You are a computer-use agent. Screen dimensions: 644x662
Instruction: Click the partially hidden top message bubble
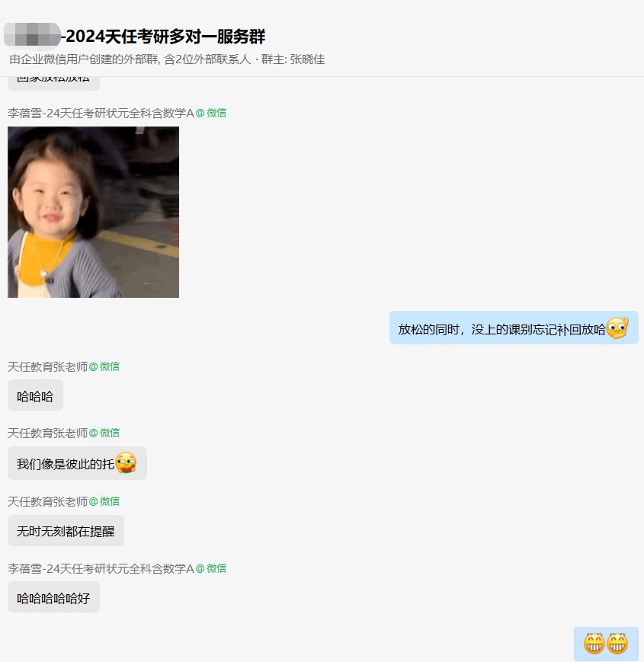(x=53, y=83)
